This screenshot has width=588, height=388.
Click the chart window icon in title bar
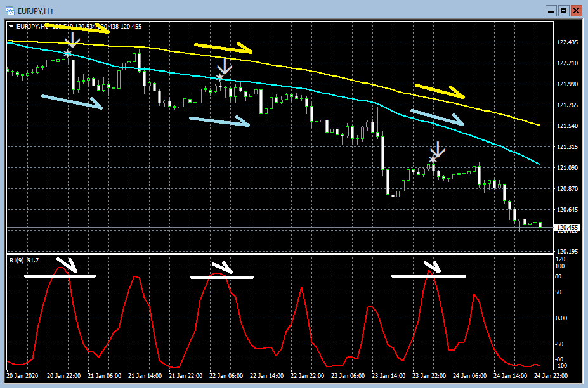point(10,11)
